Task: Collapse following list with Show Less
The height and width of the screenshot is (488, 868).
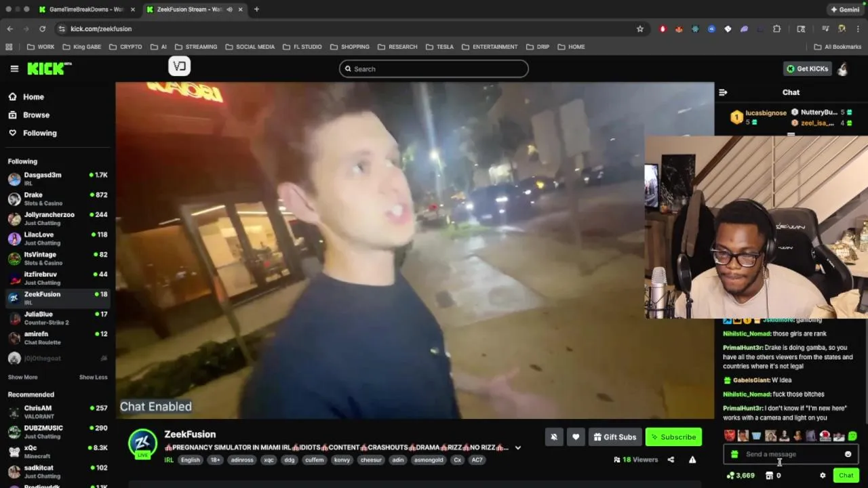Action: (x=94, y=377)
